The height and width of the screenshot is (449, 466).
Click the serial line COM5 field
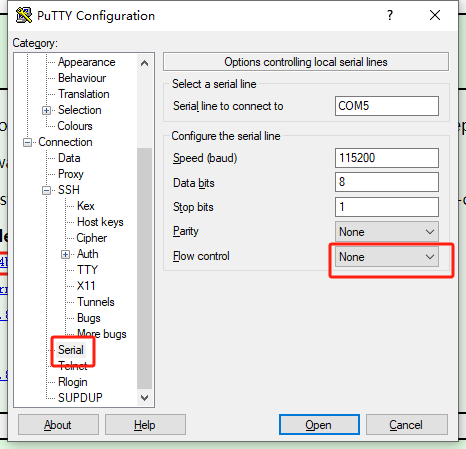pos(387,106)
